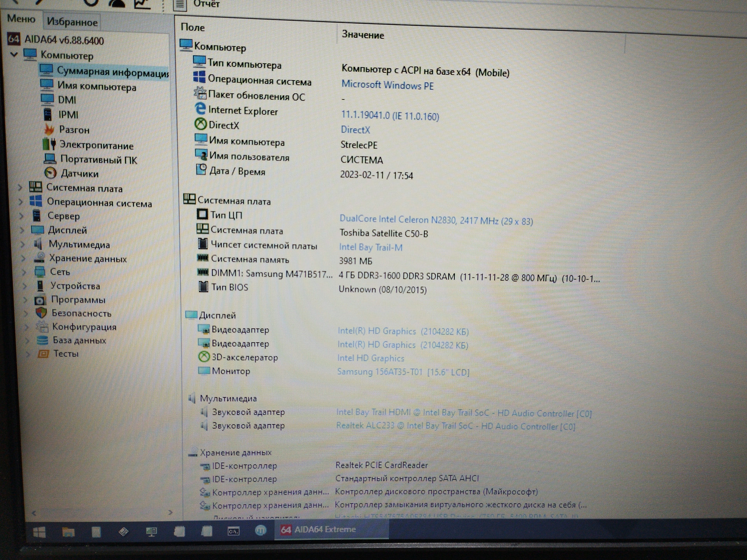This screenshot has height=560, width=747.
Task: Expand the Сеть tree node
Action: pyautogui.click(x=24, y=272)
